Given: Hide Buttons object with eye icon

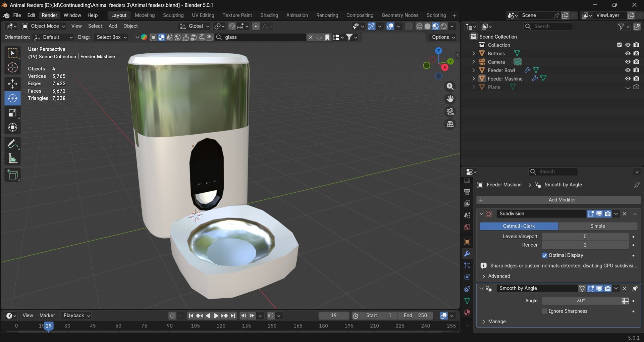Looking at the screenshot, I should coord(628,53).
